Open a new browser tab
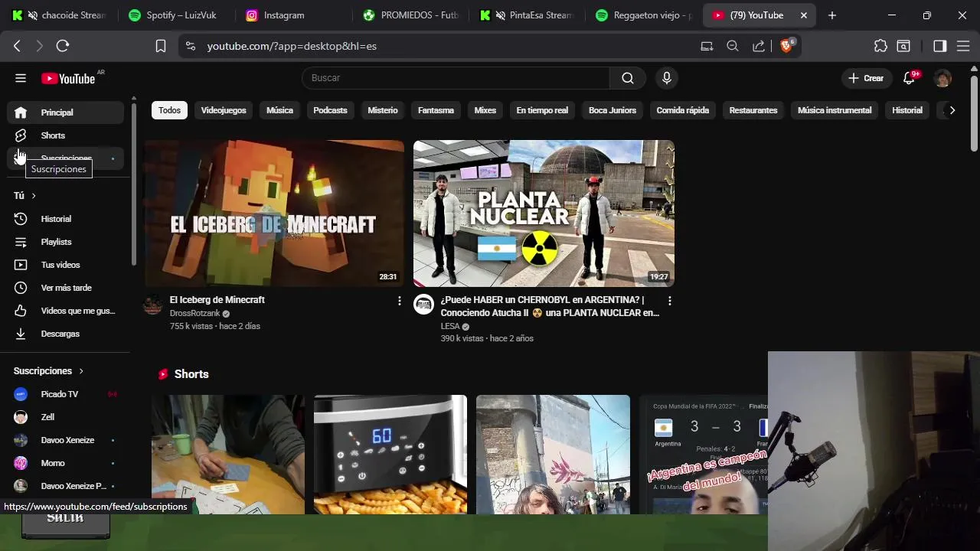 click(x=832, y=15)
